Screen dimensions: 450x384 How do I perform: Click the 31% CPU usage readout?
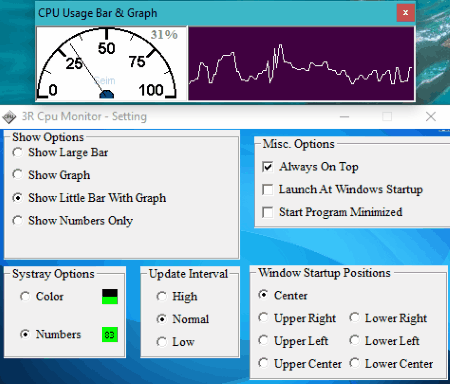[x=164, y=35]
